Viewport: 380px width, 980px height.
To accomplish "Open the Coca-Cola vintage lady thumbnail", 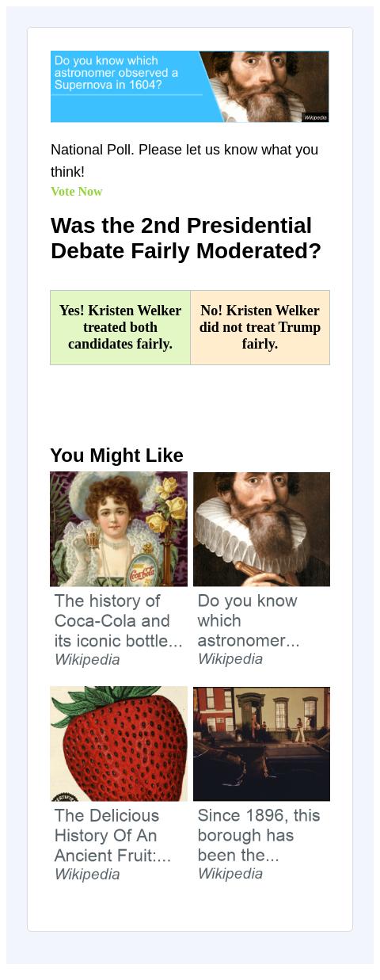I will (x=119, y=529).
